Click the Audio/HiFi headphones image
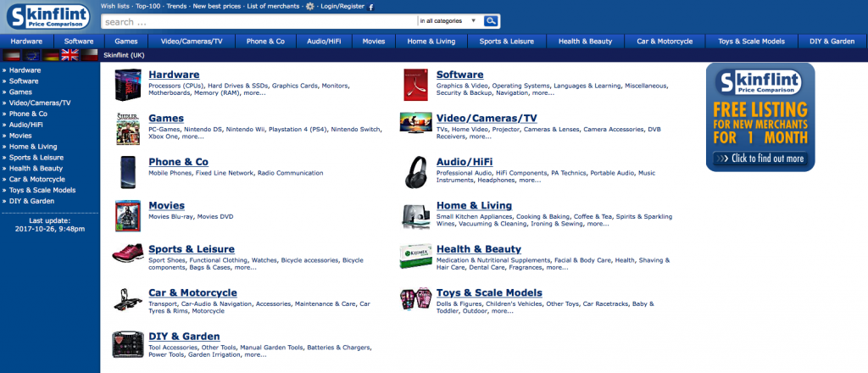This screenshot has width=868, height=373. [415, 172]
